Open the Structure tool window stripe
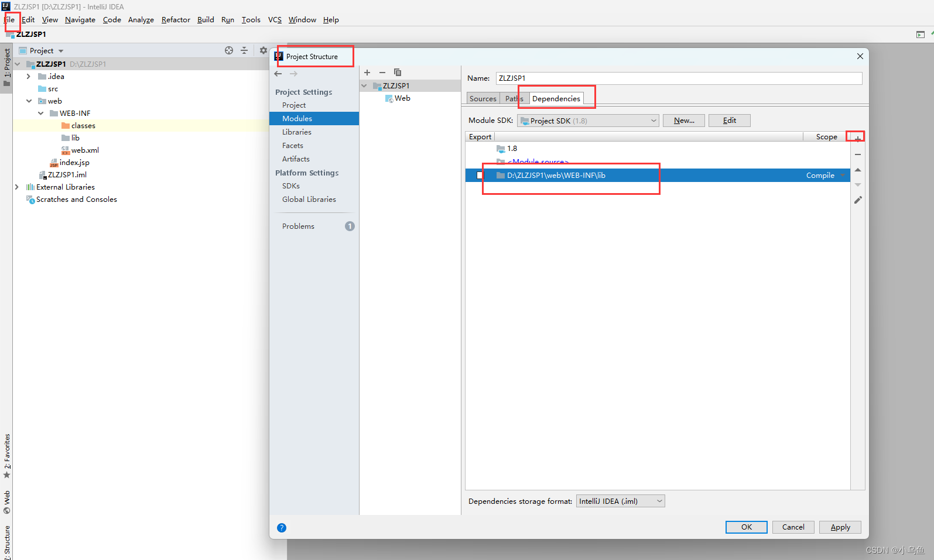Image resolution: width=934 pixels, height=560 pixels. pyautogui.click(x=7, y=542)
